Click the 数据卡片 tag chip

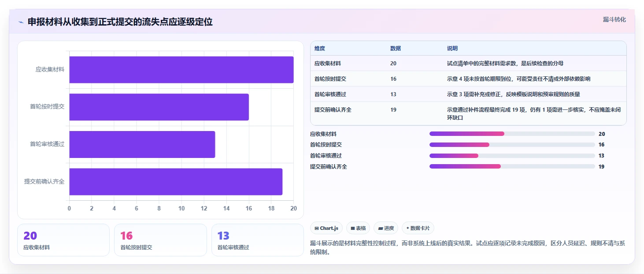coord(418,228)
